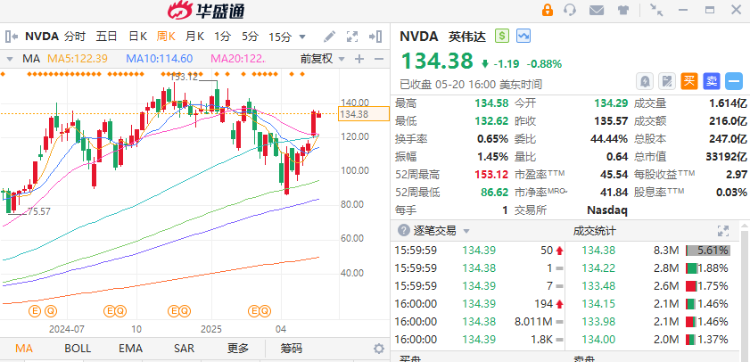Viewport: 750px width, 362px height.
Task: Open the skin theme shirt icon
Action: 623,10
